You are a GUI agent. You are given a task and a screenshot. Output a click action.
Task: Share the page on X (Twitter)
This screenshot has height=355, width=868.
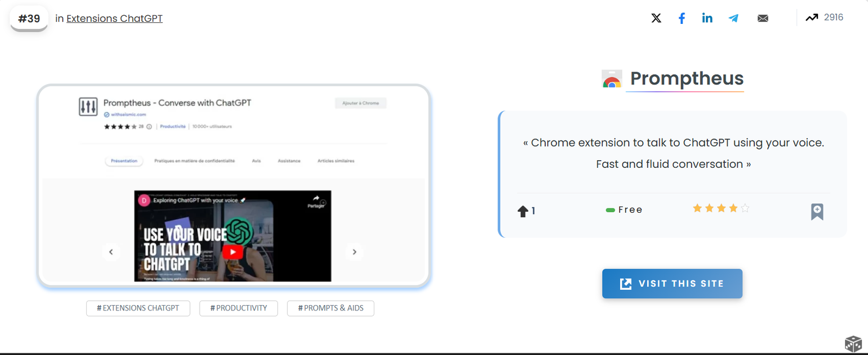(x=656, y=18)
